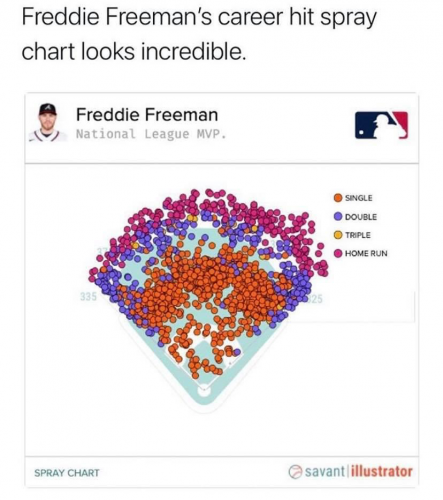Click the 335 left field distance marker

88,296
